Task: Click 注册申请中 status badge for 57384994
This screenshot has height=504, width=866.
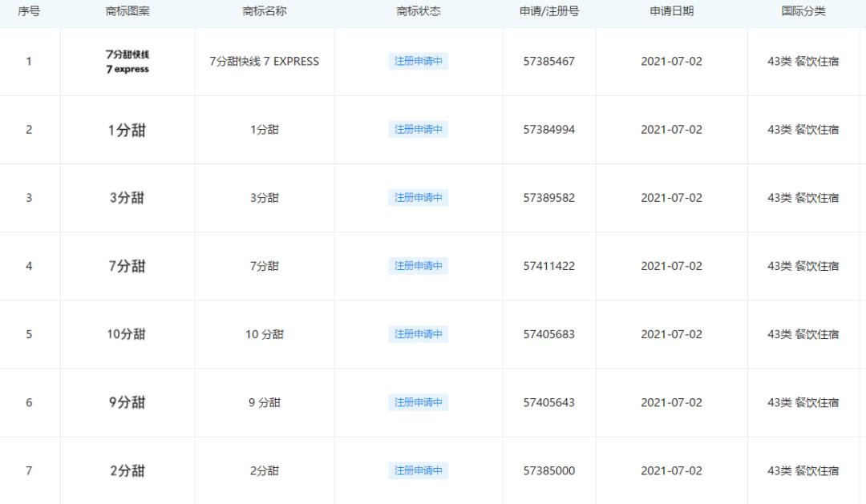Action: pyautogui.click(x=418, y=130)
